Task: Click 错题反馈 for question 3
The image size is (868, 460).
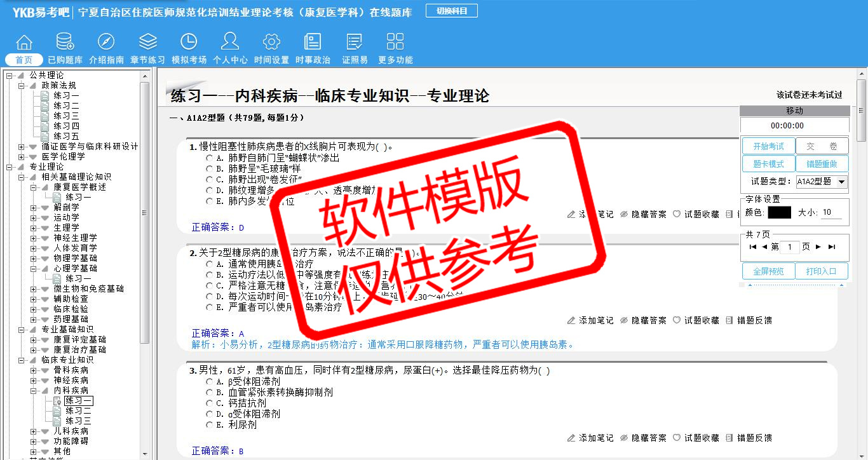Action: pos(749,438)
